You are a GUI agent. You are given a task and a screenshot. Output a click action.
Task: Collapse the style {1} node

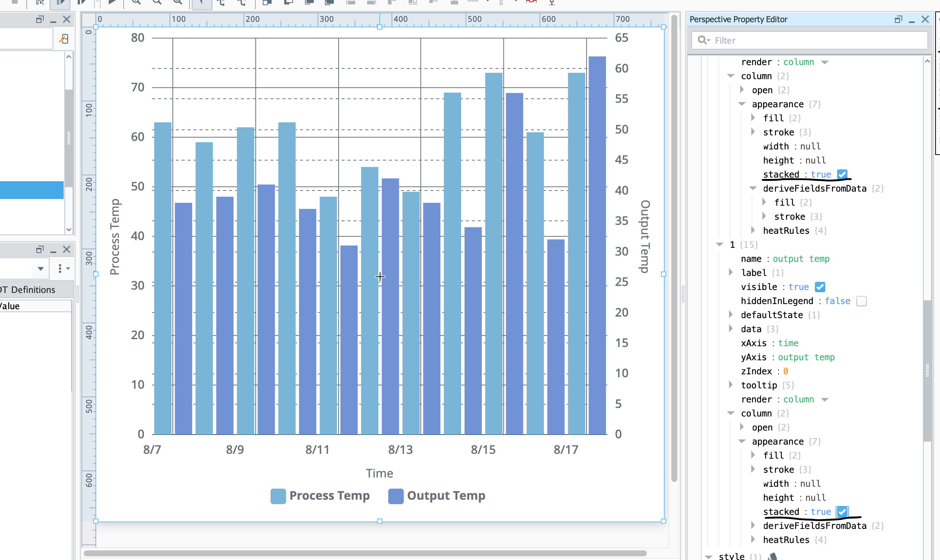(x=709, y=557)
